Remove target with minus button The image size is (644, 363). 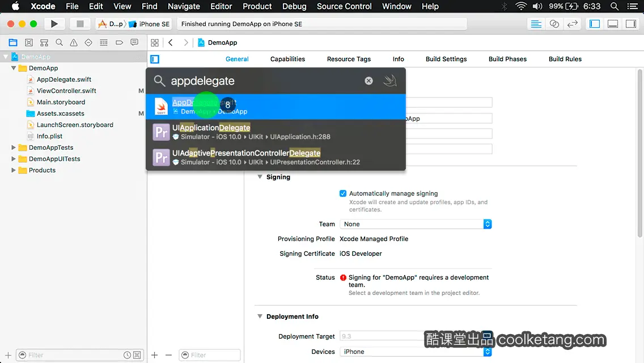coord(168,355)
